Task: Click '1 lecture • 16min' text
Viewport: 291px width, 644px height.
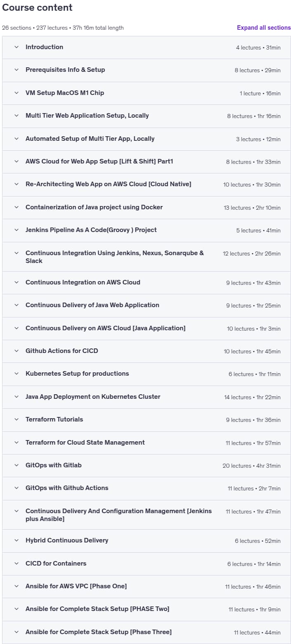Action: click(260, 94)
